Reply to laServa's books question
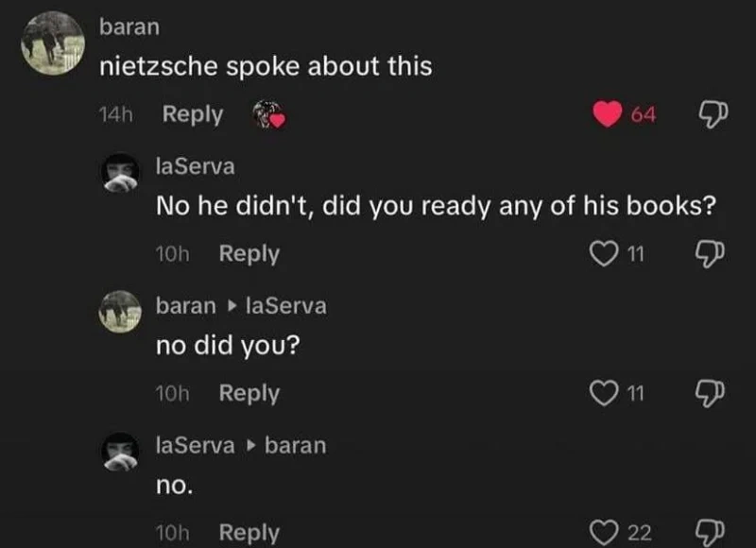The height and width of the screenshot is (548, 756). point(249,254)
